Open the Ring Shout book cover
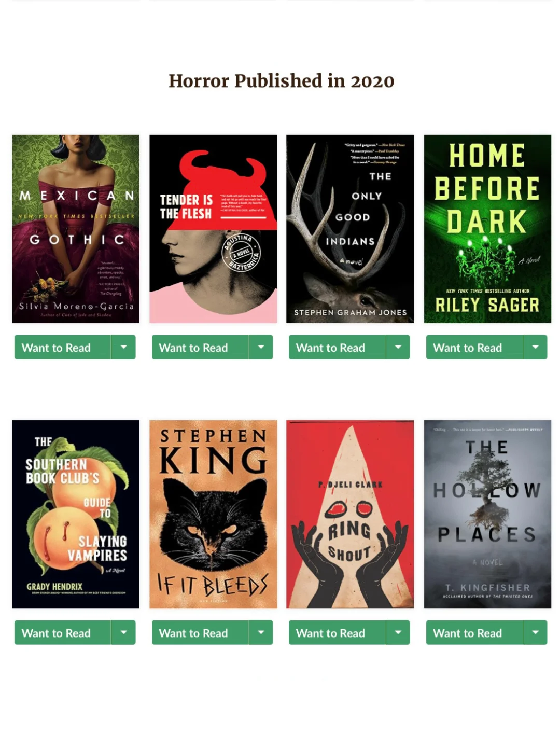560x747 pixels. 350,514
